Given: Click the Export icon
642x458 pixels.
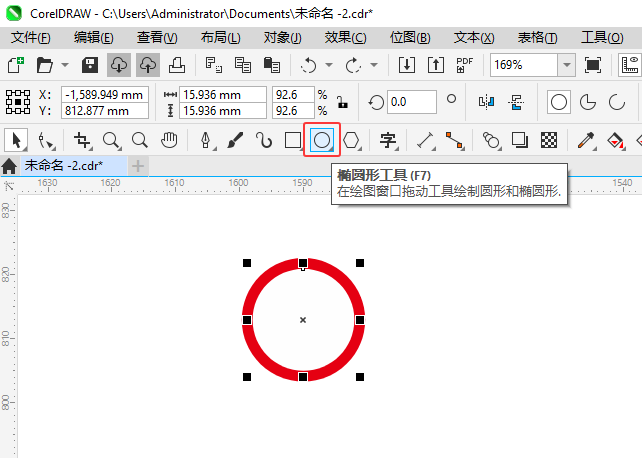Looking at the screenshot, I should 436,65.
